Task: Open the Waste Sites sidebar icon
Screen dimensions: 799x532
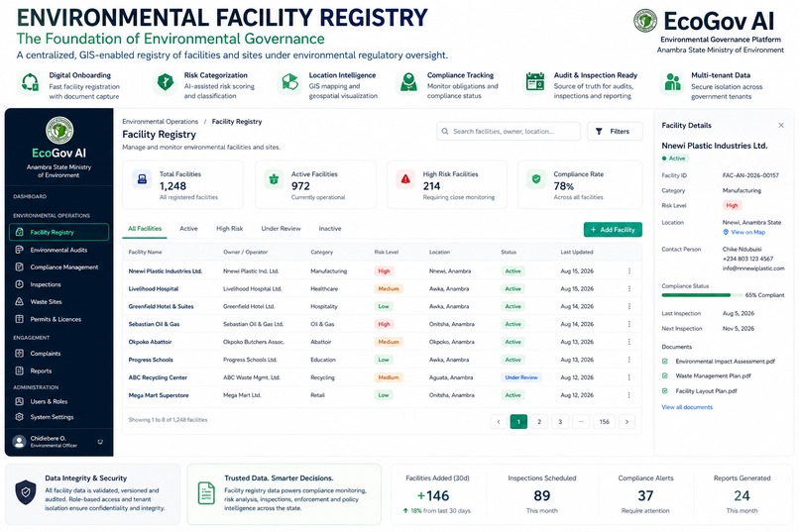Action: [20, 302]
